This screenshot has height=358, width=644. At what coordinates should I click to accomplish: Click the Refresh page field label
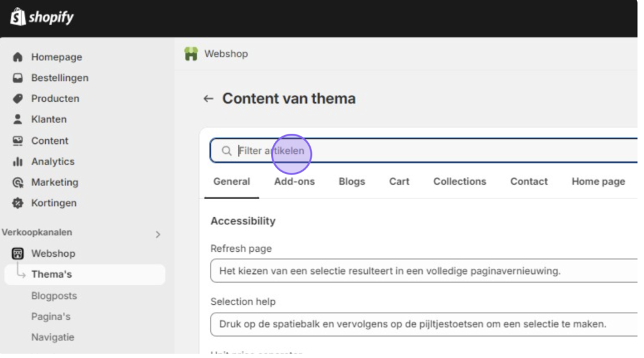[241, 249]
